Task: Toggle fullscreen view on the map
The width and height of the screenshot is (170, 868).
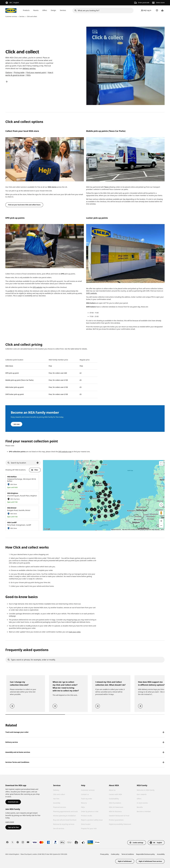Action: (x=161, y=463)
